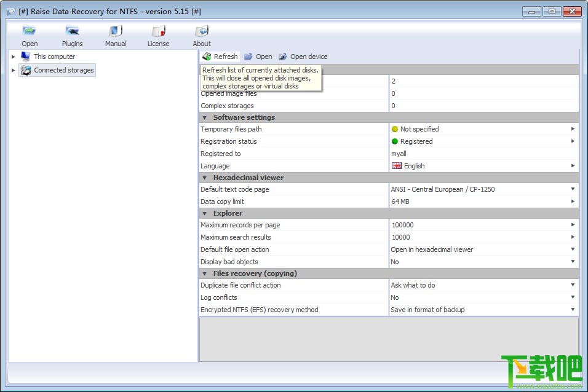
Task: Open the Default file open action dropdown
Action: (x=573, y=249)
